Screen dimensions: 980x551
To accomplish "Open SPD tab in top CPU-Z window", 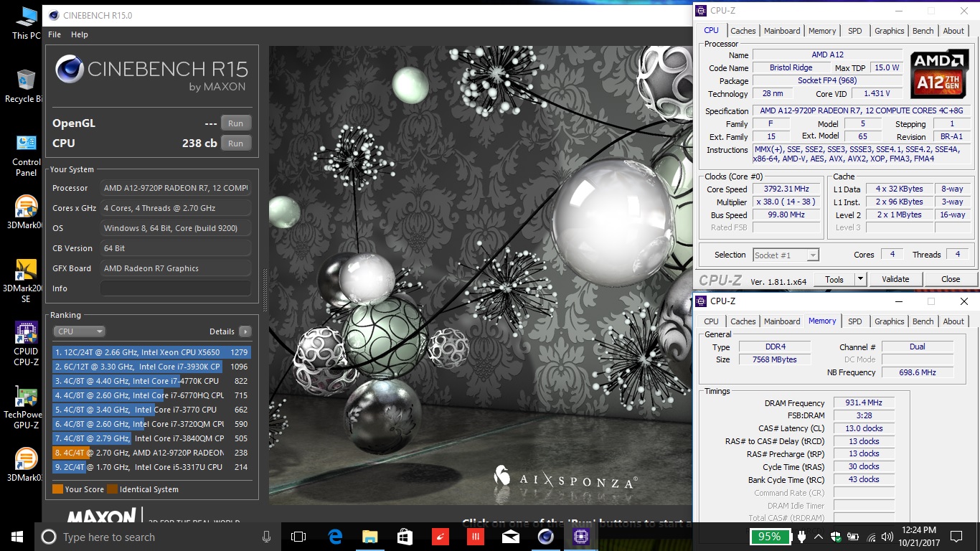I will point(855,31).
